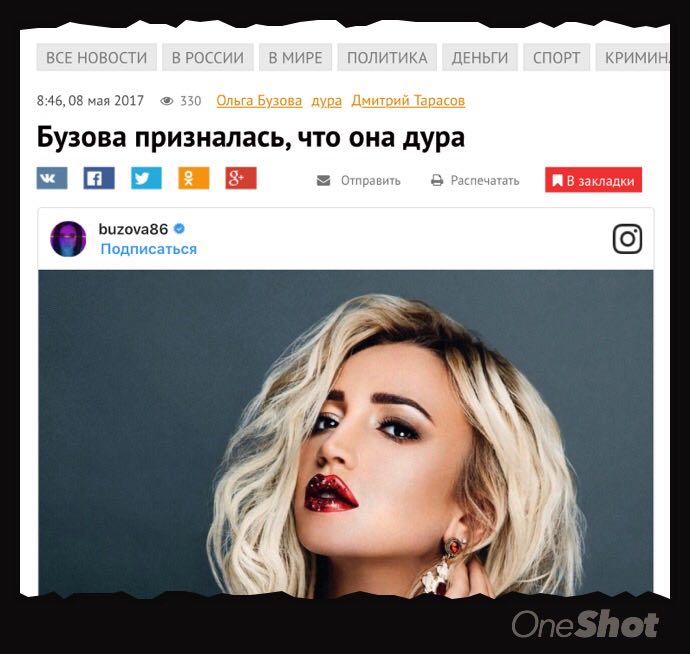Open the СПОРТ news tab
The width and height of the screenshot is (690, 654).
click(x=556, y=57)
